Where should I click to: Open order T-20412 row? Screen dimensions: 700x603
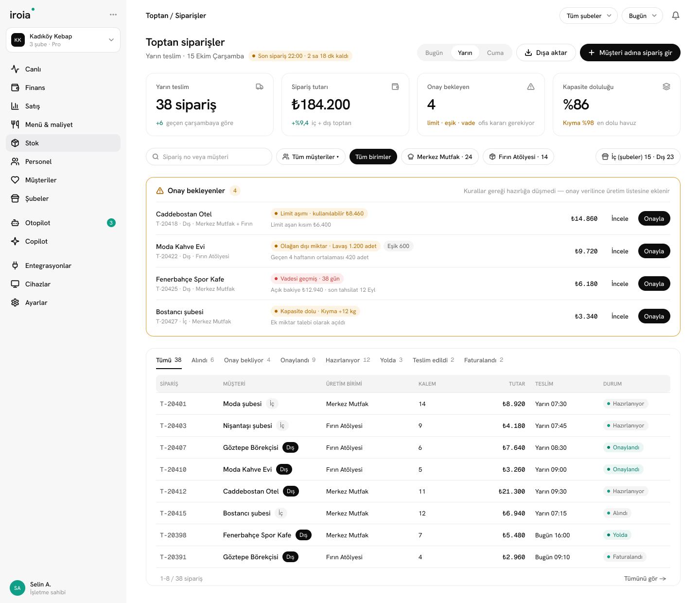(413, 491)
